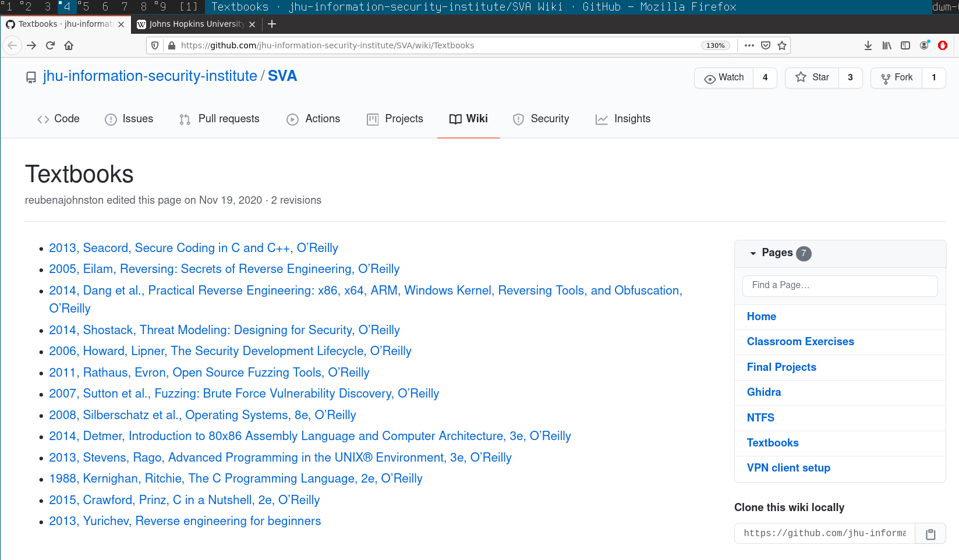Open the Issues tab
This screenshot has width=959, height=560.
[129, 119]
